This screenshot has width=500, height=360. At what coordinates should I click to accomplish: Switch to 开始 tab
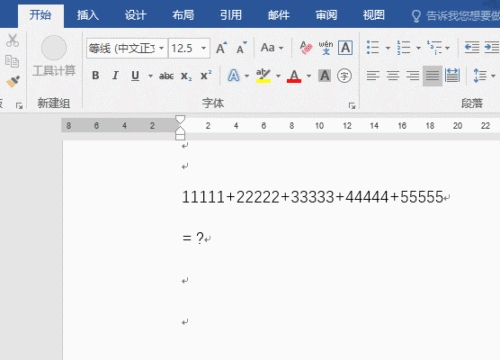coord(40,15)
